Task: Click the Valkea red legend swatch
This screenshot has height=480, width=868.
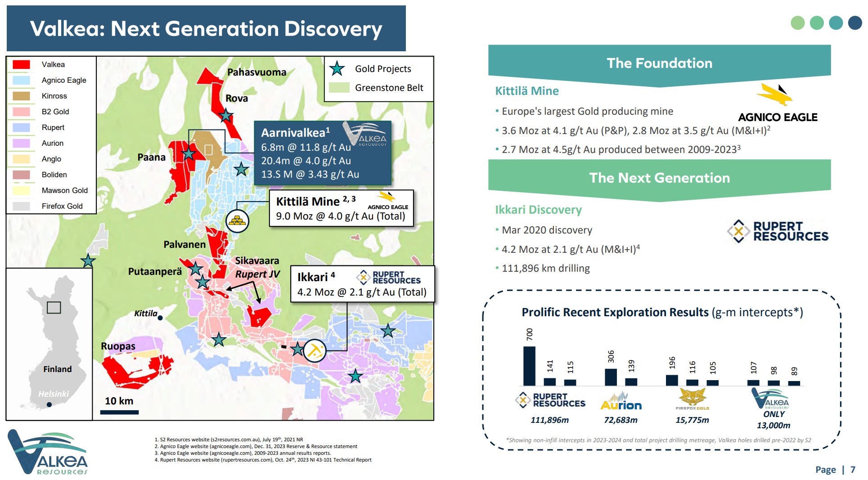Action: tap(21, 64)
